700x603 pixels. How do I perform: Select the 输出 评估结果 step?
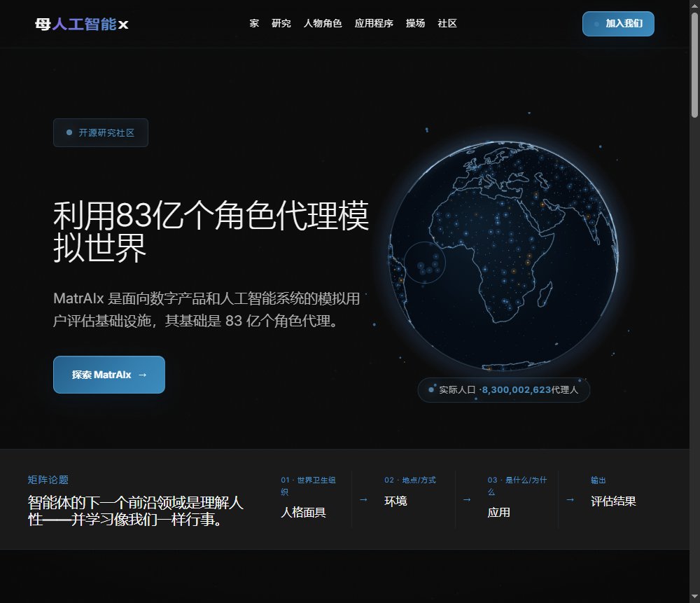613,492
